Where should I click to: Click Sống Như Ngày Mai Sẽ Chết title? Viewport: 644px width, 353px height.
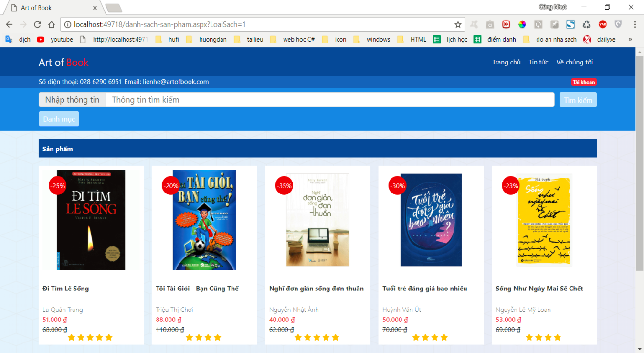click(539, 289)
